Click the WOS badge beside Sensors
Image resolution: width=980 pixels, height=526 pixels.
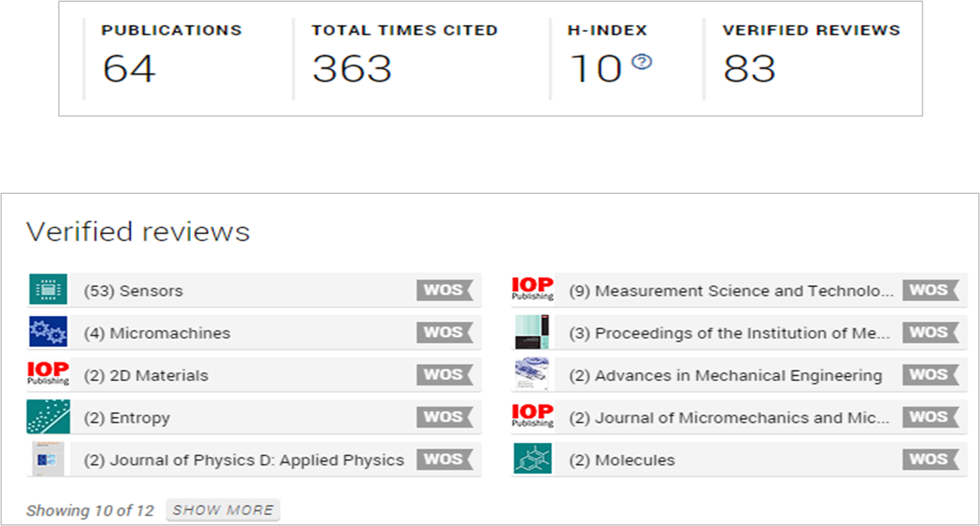click(x=444, y=290)
